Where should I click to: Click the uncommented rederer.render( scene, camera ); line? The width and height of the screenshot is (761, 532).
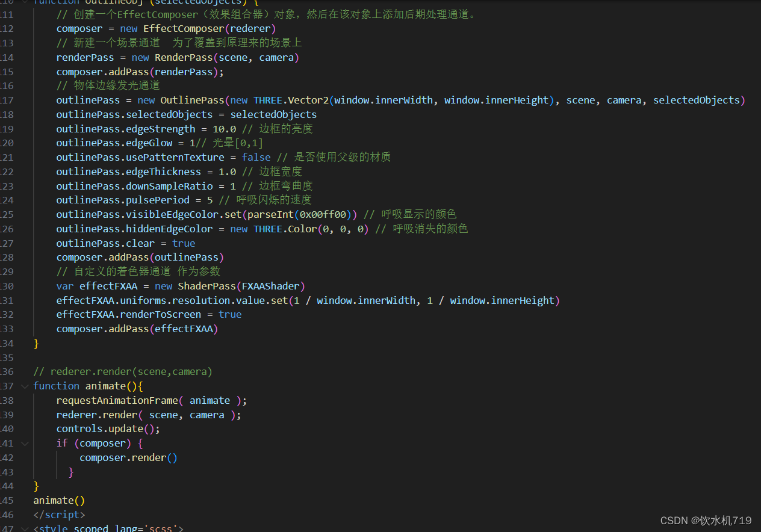149,415
